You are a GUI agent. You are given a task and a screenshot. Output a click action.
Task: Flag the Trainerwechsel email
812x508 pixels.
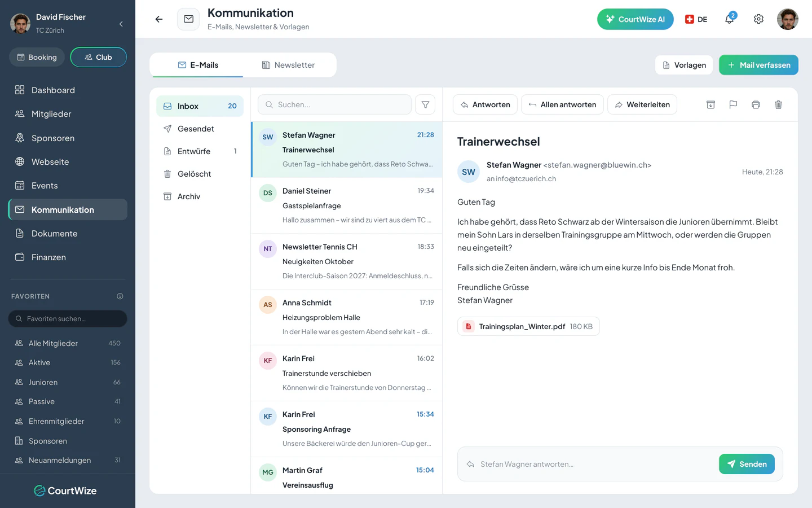(x=733, y=104)
